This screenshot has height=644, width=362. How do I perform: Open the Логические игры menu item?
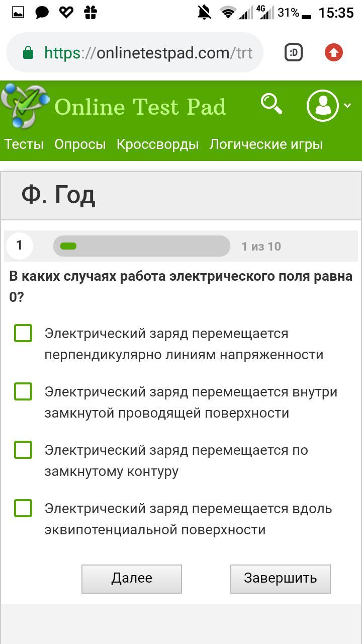point(266,144)
